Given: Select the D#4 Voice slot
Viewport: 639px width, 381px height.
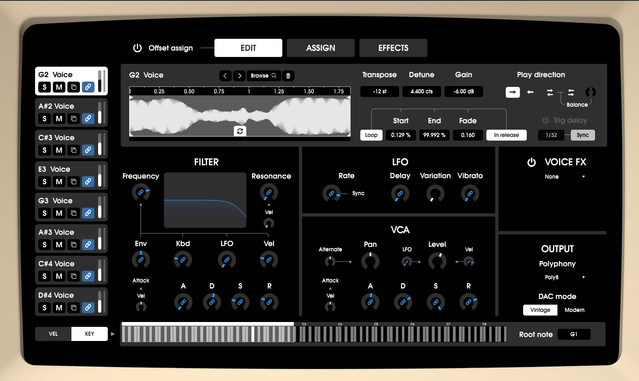Looking at the screenshot, I should 71,302.
